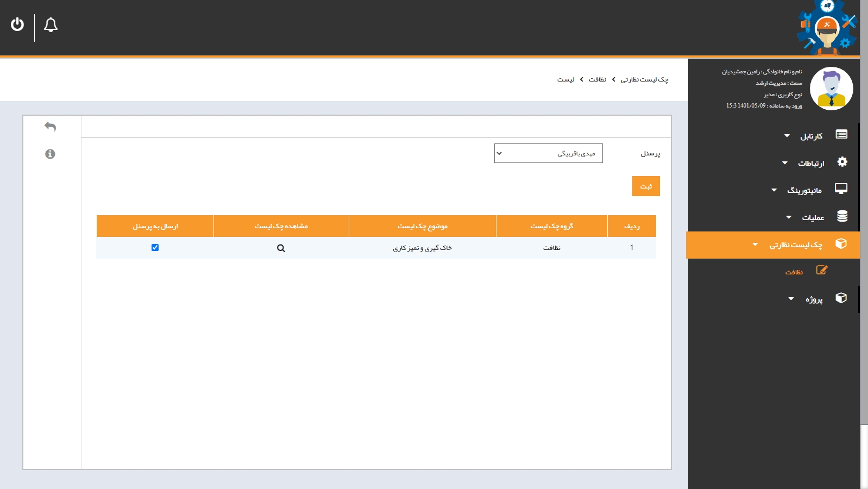Expand the پروژه menu arrow
This screenshot has width=868, height=489.
791,299
